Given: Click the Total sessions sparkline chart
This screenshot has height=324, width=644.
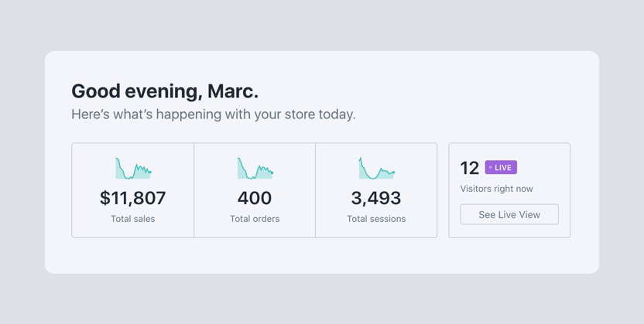Looking at the screenshot, I should [376, 169].
